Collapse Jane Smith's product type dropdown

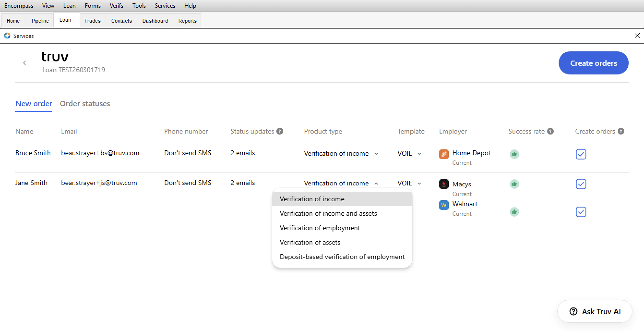[x=376, y=183]
